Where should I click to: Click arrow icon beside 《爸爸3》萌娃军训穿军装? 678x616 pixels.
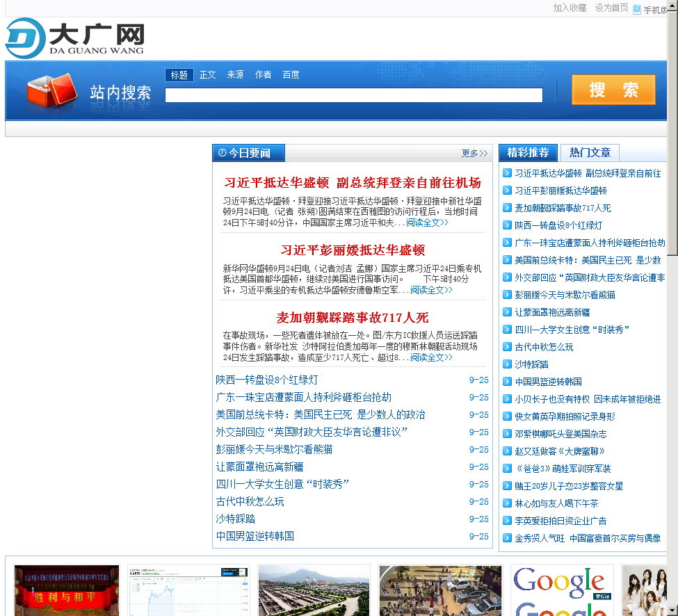[x=507, y=468]
